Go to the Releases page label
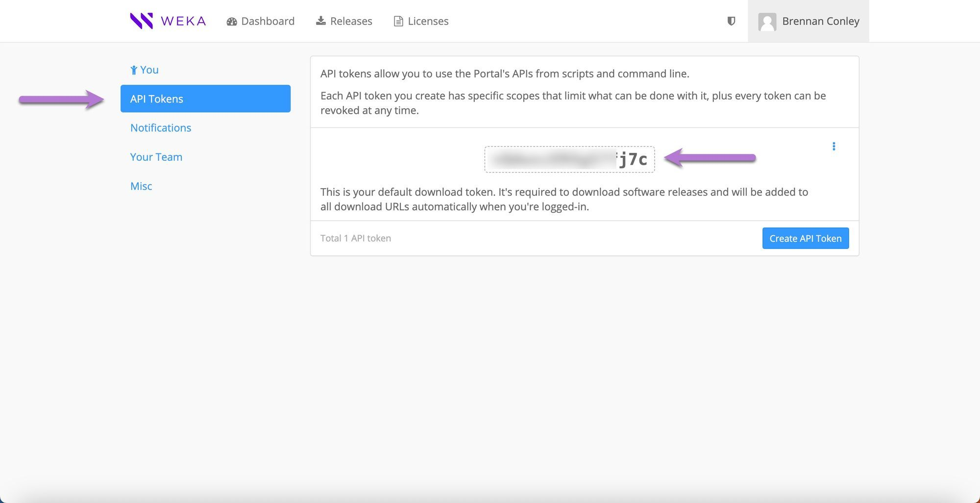The image size is (980, 503). (x=351, y=21)
